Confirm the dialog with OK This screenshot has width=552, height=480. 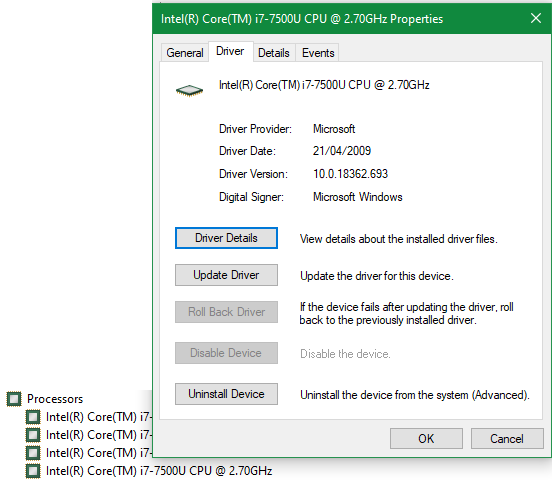click(426, 439)
